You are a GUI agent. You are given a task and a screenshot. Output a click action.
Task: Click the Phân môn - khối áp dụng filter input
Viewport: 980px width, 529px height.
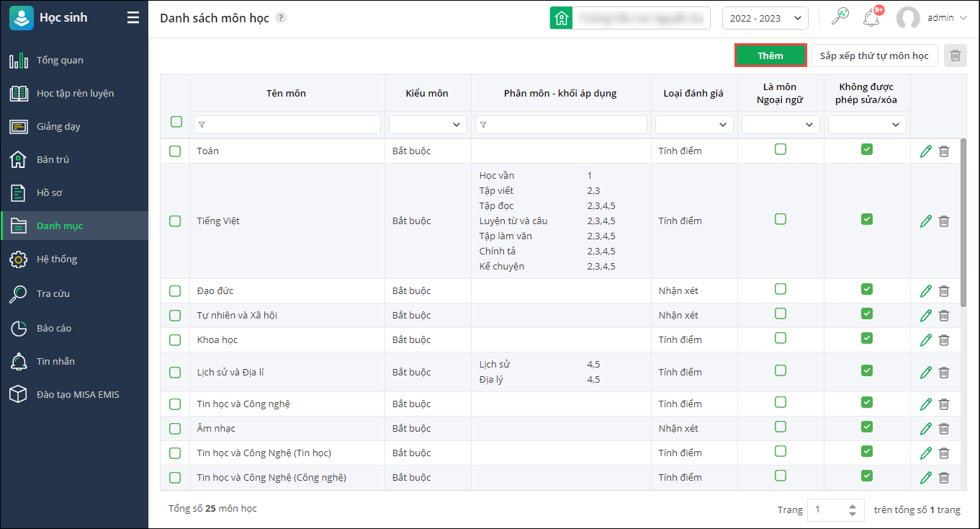[561, 125]
